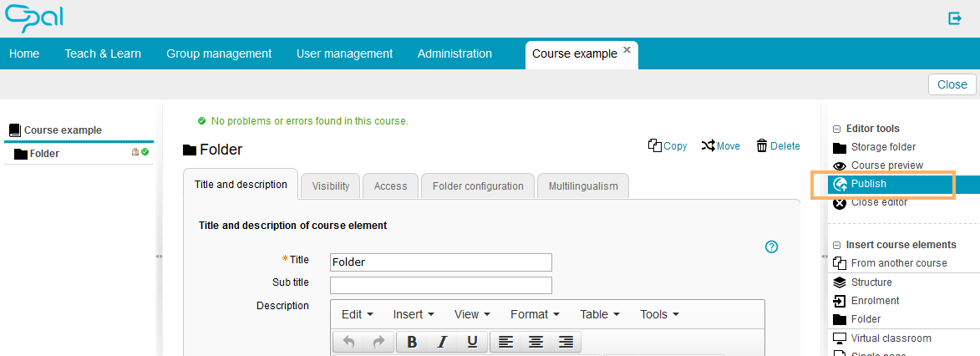
Task: Collapse the Insert course elements section
Action: coord(837,245)
